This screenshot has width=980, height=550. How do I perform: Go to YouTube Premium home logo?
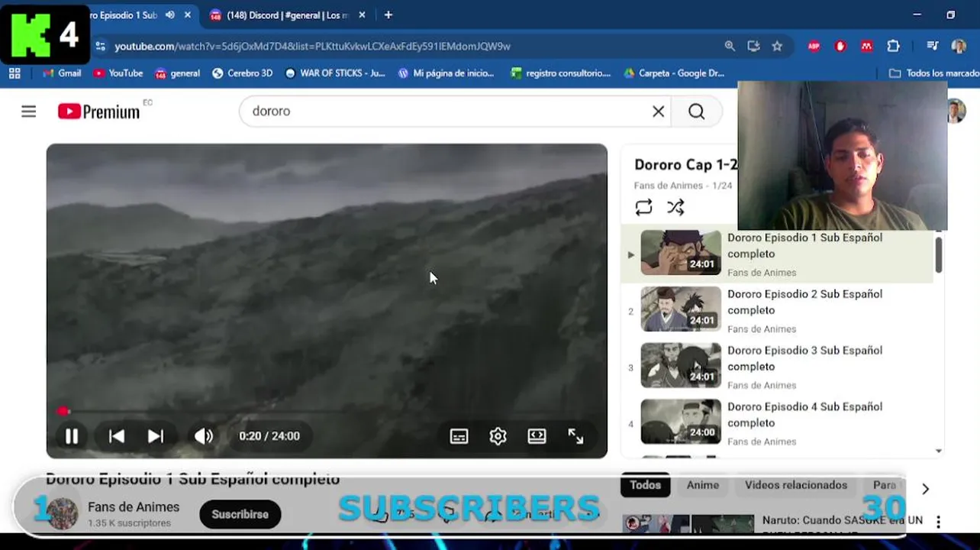[99, 112]
